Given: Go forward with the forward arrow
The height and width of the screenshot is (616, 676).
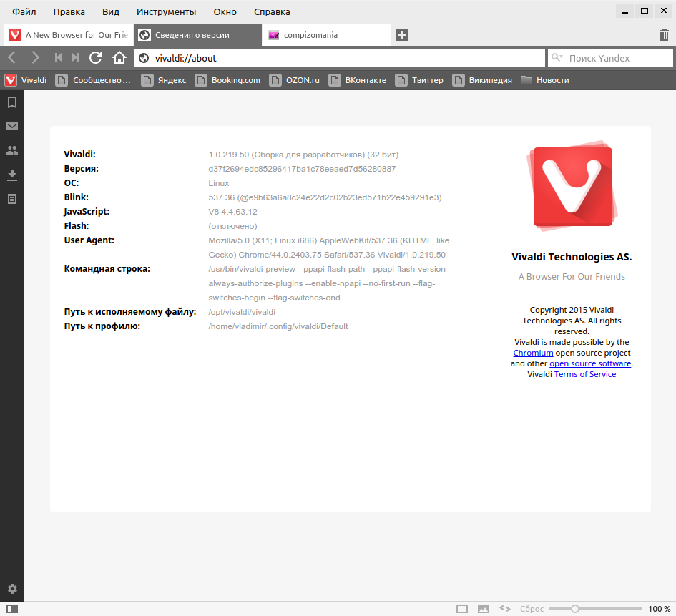Looking at the screenshot, I should pyautogui.click(x=35, y=57).
